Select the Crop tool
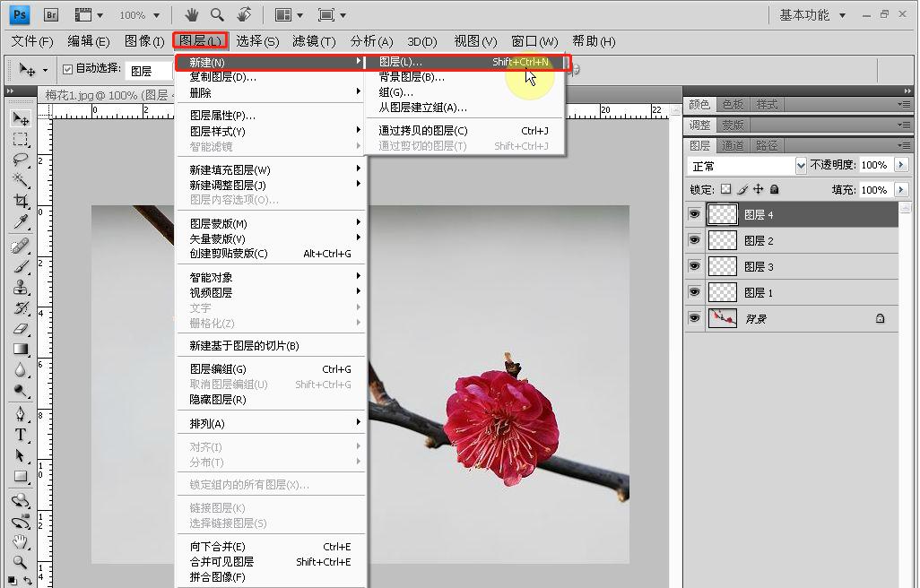The width and height of the screenshot is (920, 588). tap(20, 201)
